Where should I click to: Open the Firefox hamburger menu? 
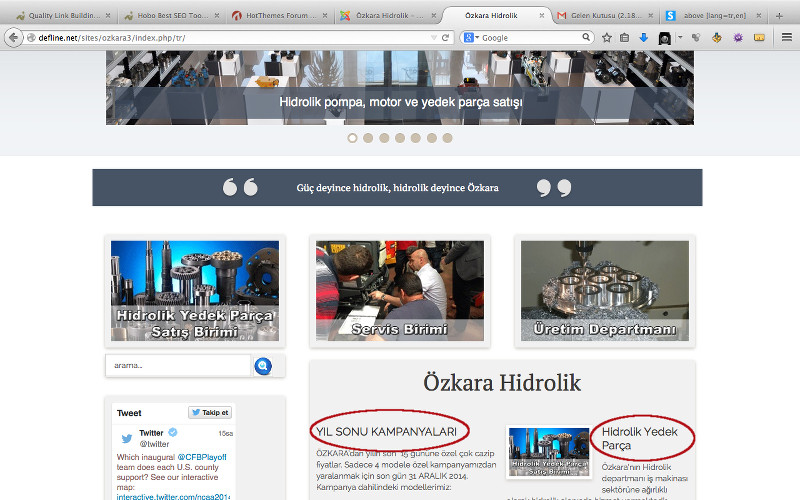[787, 37]
